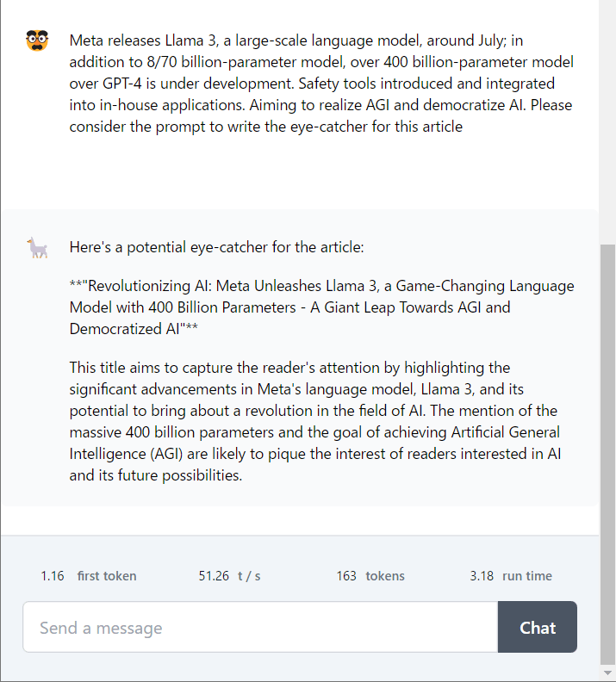Click the 'tokens' label
The height and width of the screenshot is (682, 616).
pos(385,576)
